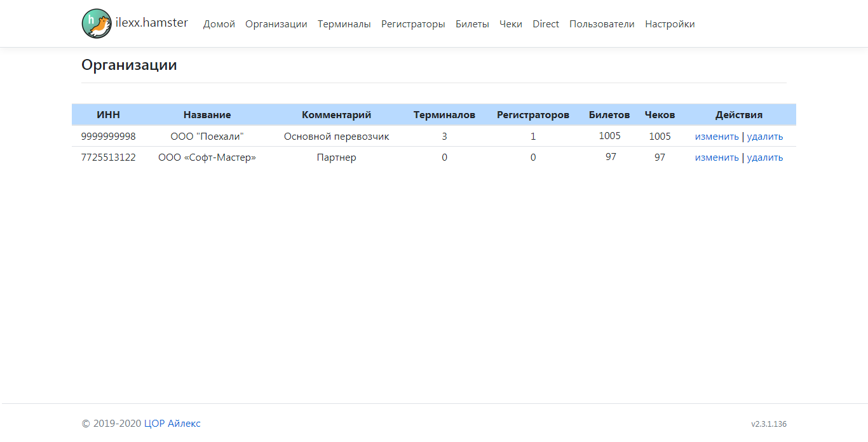Click the Название column header

pos(207,115)
